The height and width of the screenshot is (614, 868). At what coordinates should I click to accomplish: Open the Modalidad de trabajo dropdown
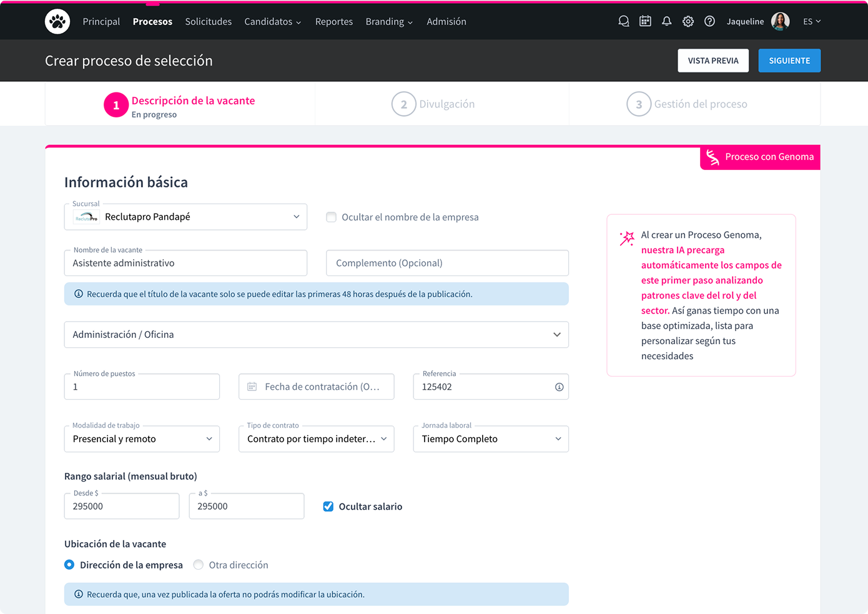[x=142, y=439]
